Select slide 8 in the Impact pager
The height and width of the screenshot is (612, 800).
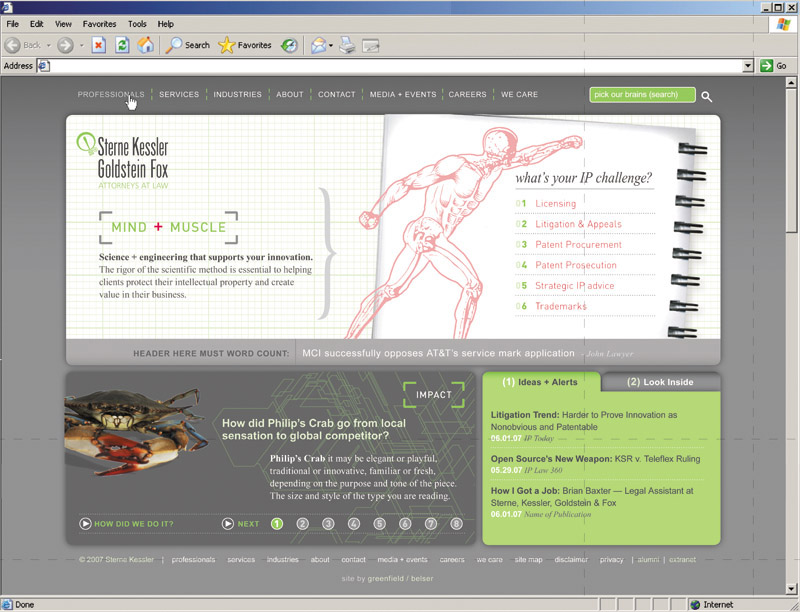pos(456,524)
